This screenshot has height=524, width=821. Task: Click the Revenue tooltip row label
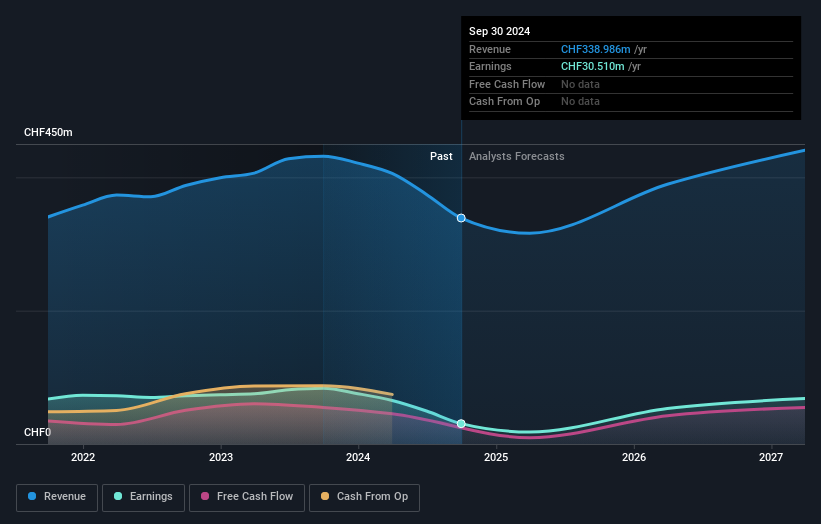pyautogui.click(x=490, y=49)
